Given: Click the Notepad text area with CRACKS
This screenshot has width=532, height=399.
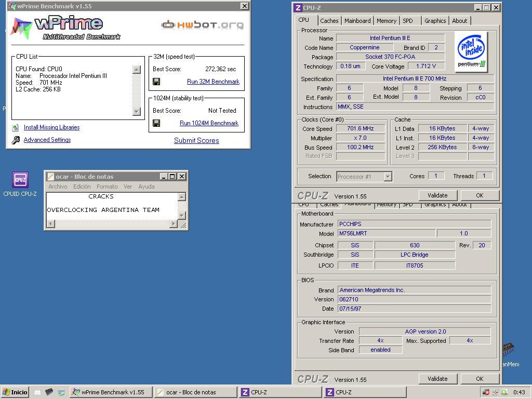Looking at the screenshot, I should (x=112, y=206).
